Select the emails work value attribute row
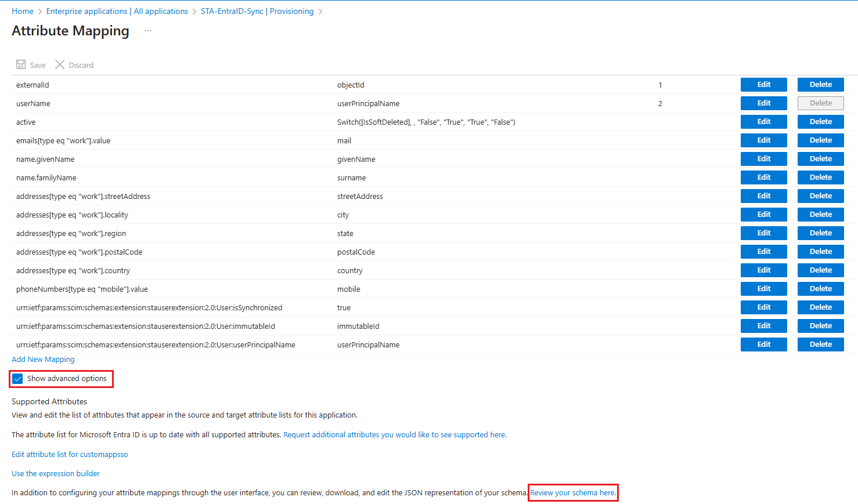The height and width of the screenshot is (504, 858). pos(63,140)
